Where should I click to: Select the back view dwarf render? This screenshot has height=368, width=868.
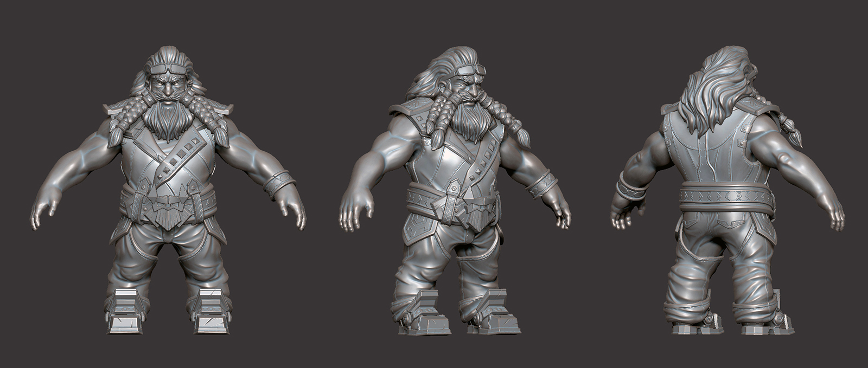[727, 191]
